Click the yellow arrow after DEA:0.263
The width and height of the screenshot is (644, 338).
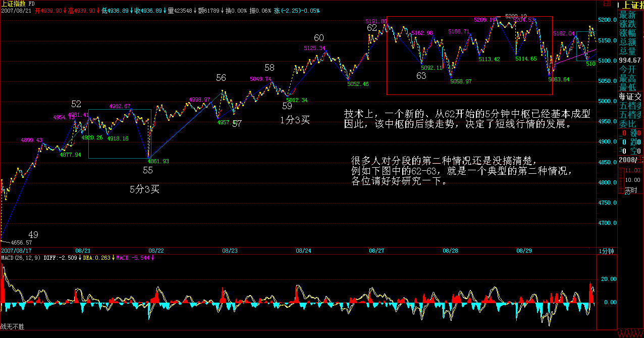coord(113,258)
